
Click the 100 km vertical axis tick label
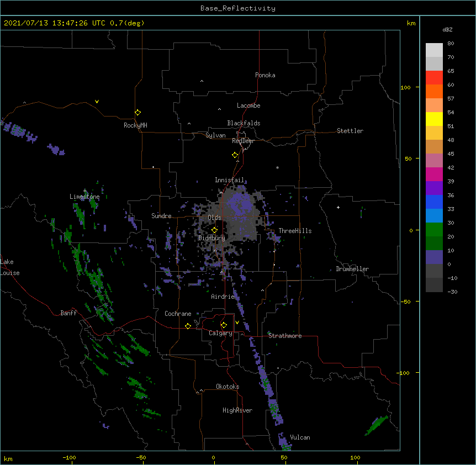point(405,87)
